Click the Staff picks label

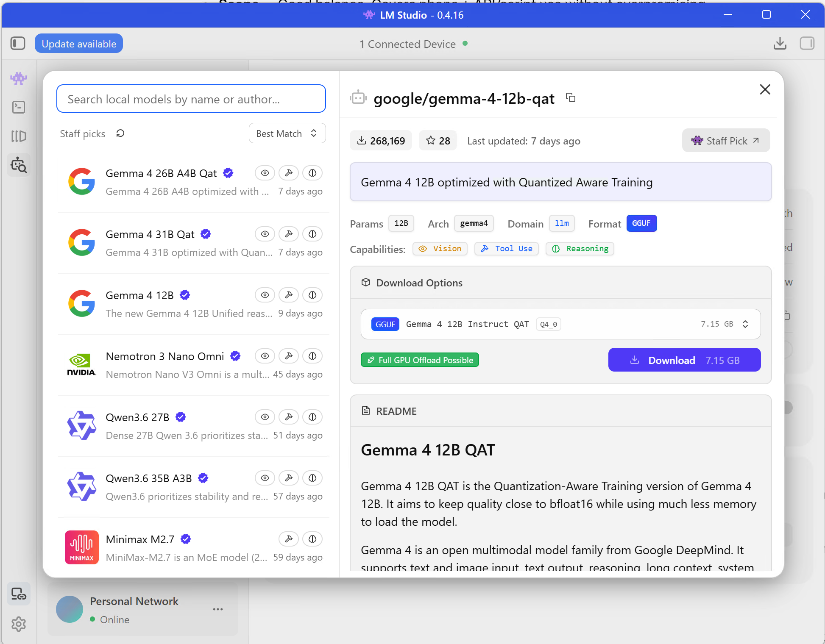point(83,133)
